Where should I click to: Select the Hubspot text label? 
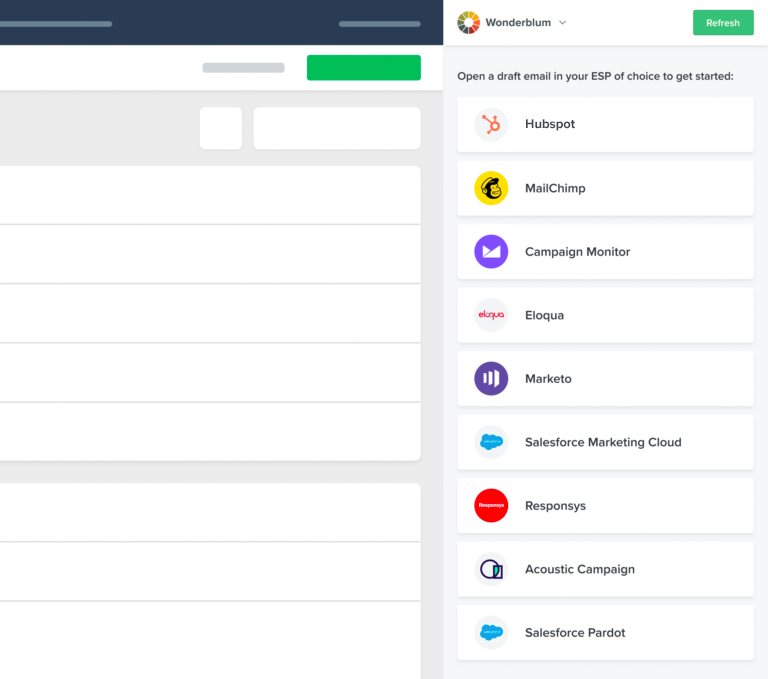pos(550,124)
